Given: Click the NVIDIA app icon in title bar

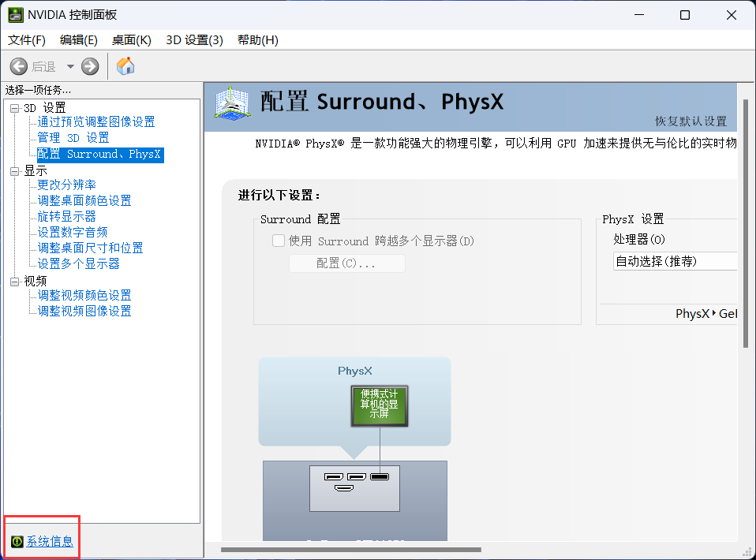Looking at the screenshot, I should (x=16, y=15).
